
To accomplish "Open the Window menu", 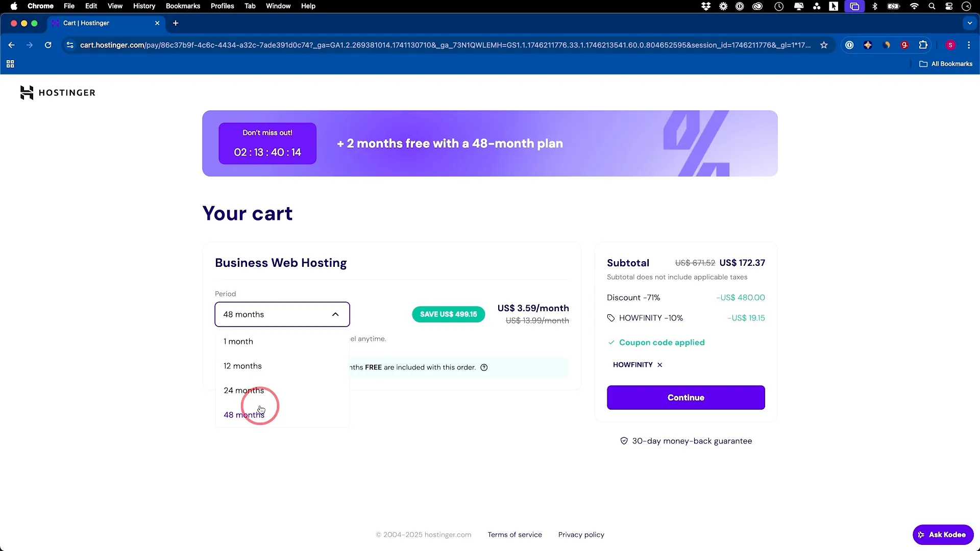I will (278, 6).
